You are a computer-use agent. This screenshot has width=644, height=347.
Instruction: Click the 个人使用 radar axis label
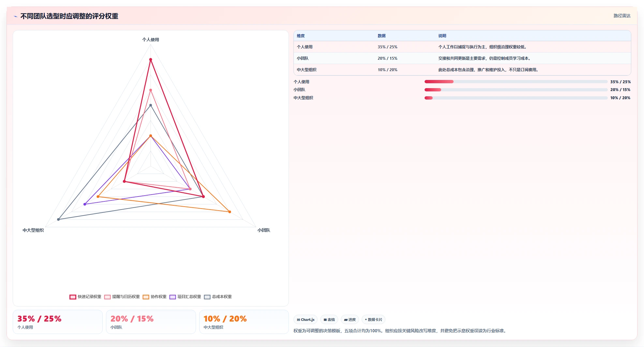(151, 39)
